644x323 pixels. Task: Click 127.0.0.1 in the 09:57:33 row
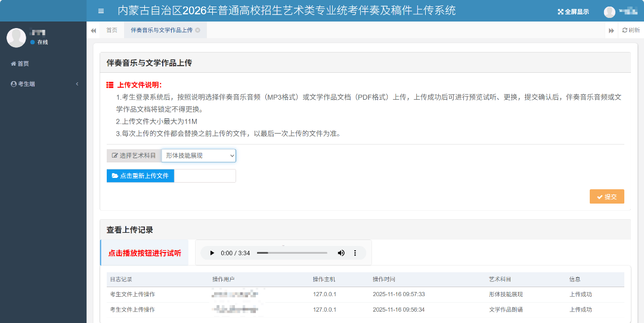click(x=324, y=294)
